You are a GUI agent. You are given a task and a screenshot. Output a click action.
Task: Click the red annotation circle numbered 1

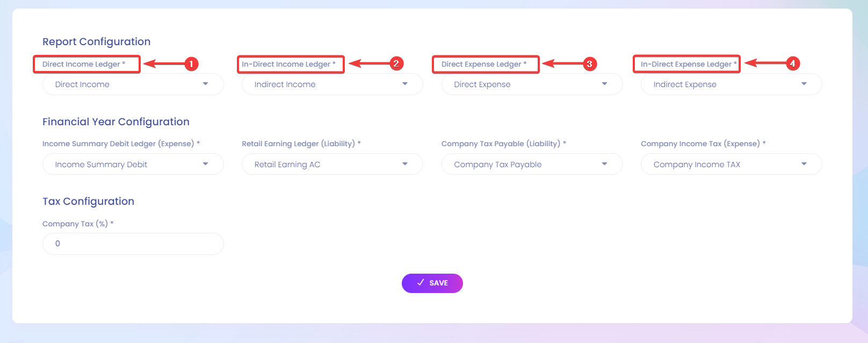191,64
